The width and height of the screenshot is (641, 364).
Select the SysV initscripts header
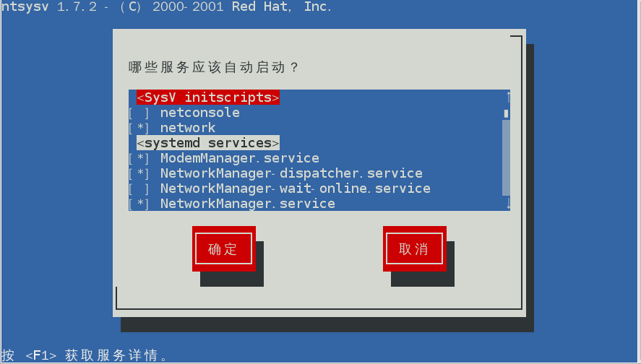click(208, 97)
